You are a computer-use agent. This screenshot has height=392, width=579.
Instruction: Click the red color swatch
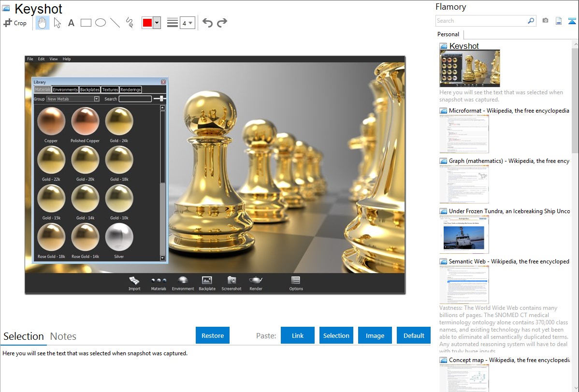[x=147, y=23]
